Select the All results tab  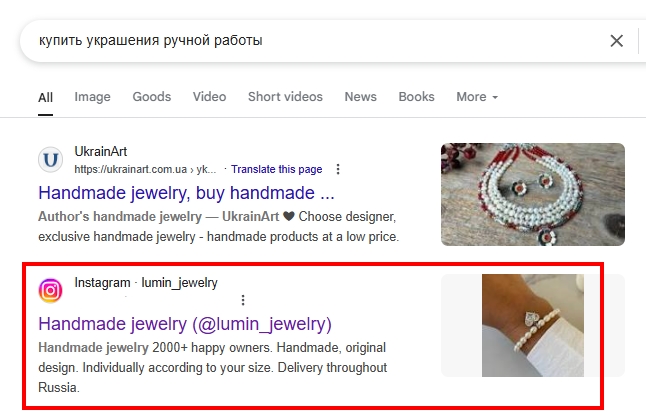pos(45,98)
